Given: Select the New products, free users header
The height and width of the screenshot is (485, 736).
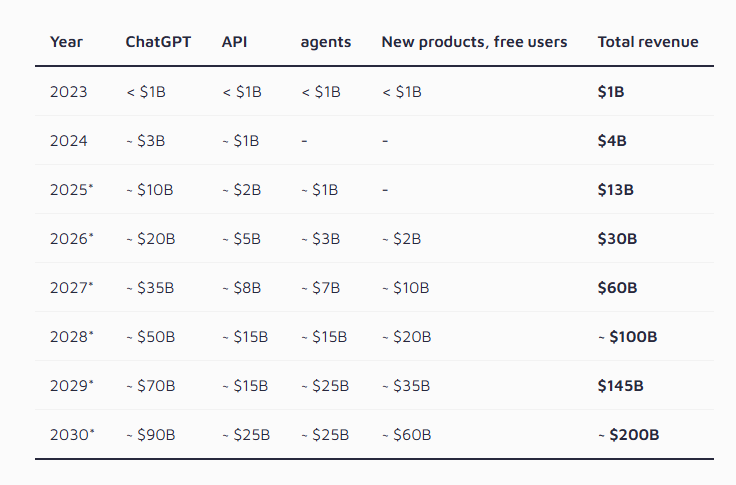Looking at the screenshot, I should point(474,42).
